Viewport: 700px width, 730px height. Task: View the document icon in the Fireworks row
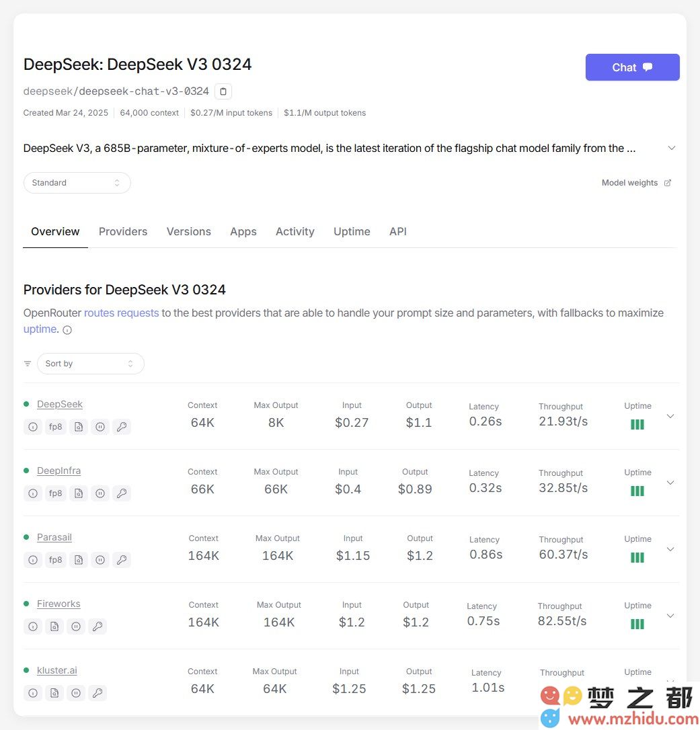pyautogui.click(x=54, y=626)
